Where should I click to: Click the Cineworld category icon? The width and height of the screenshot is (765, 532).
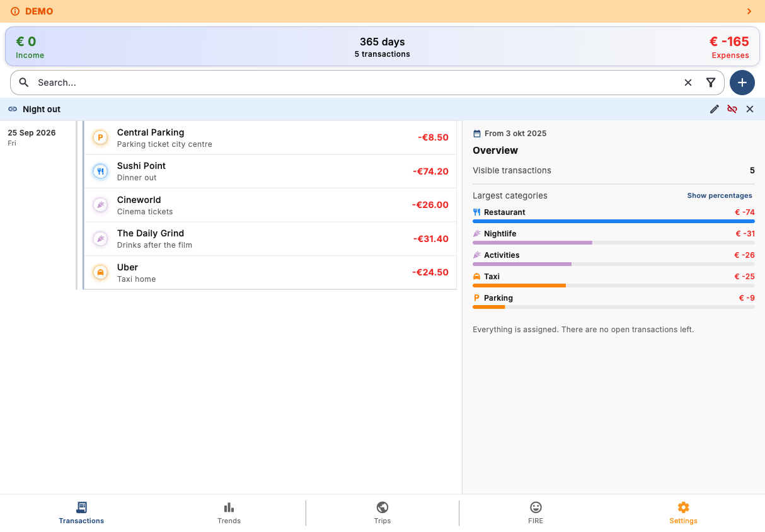(100, 205)
